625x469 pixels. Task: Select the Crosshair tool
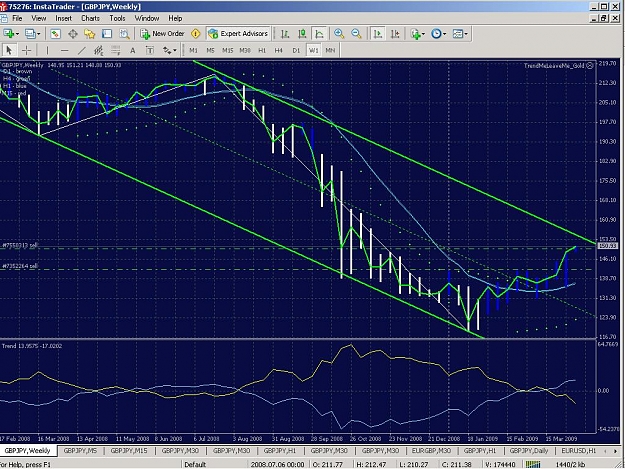tap(26, 50)
